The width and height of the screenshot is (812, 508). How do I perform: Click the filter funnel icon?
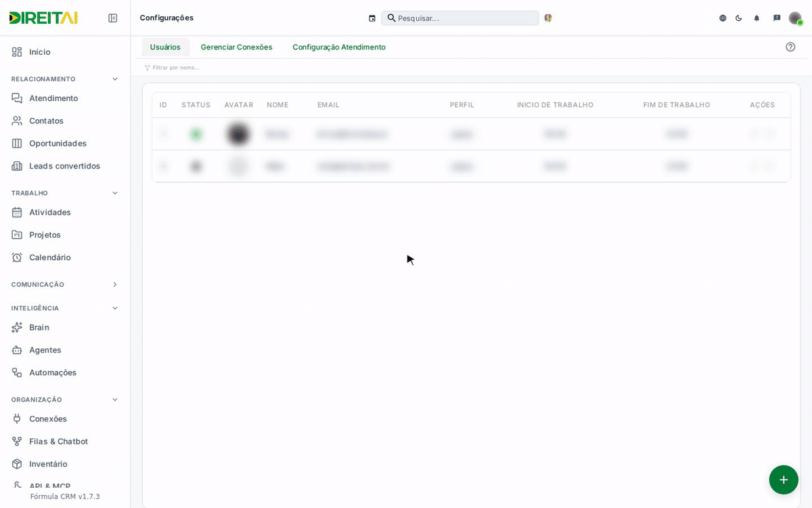click(x=148, y=68)
